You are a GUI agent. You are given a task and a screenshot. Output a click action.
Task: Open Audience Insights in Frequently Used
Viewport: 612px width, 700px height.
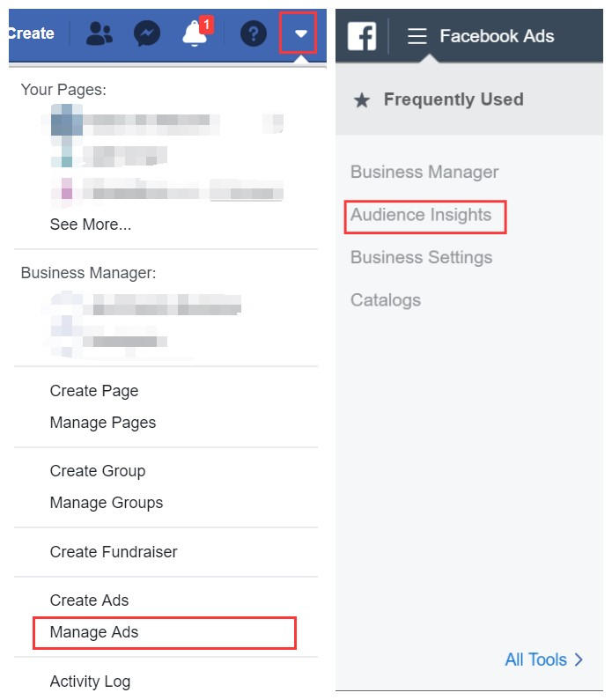coord(421,215)
